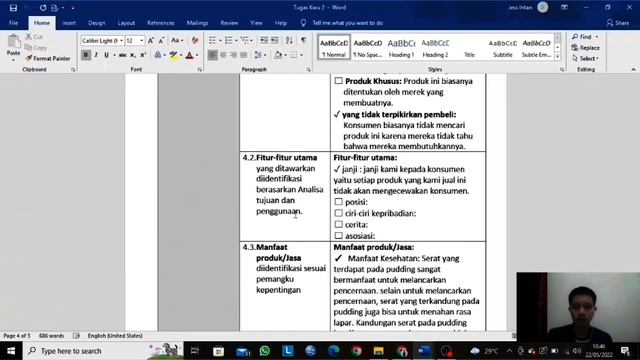The image size is (640, 360).
Task: Open the Font dialog launcher
Action: coord(200,70)
